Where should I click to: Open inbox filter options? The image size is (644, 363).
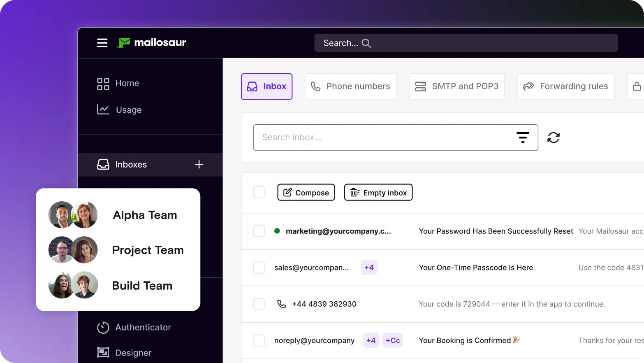(523, 137)
